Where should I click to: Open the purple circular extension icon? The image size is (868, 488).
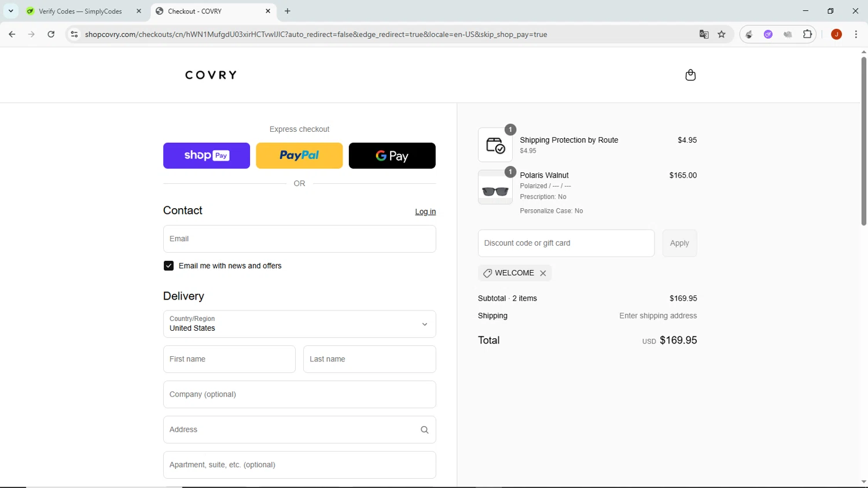[768, 34]
